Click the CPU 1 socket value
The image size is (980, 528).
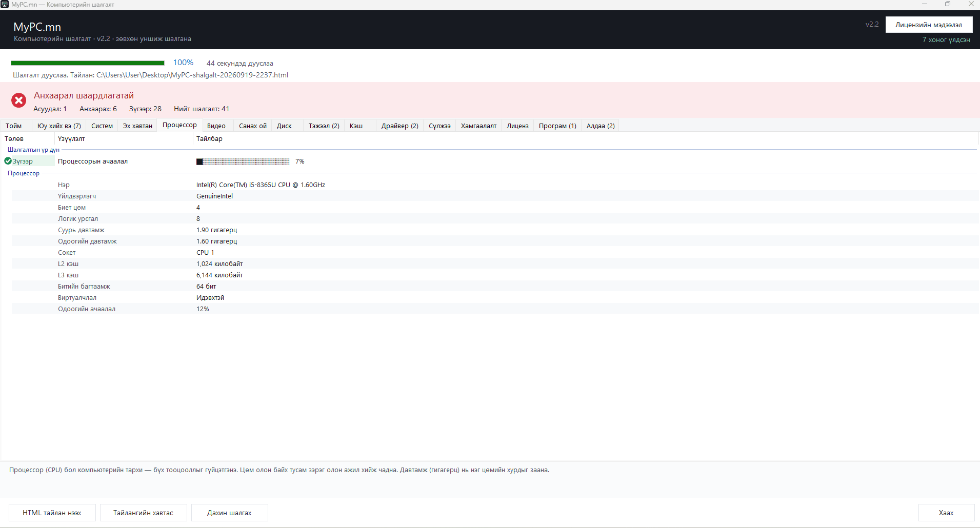(205, 252)
